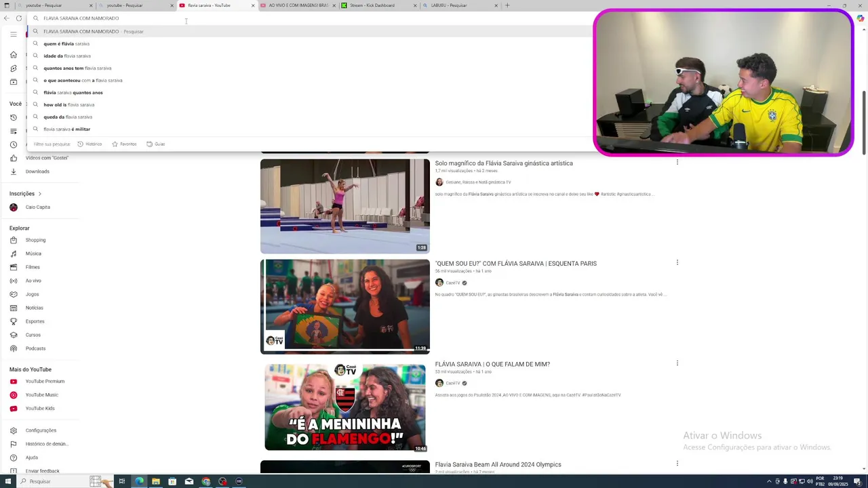Click the page vertical scrollbar
The image size is (868, 488).
point(864,122)
